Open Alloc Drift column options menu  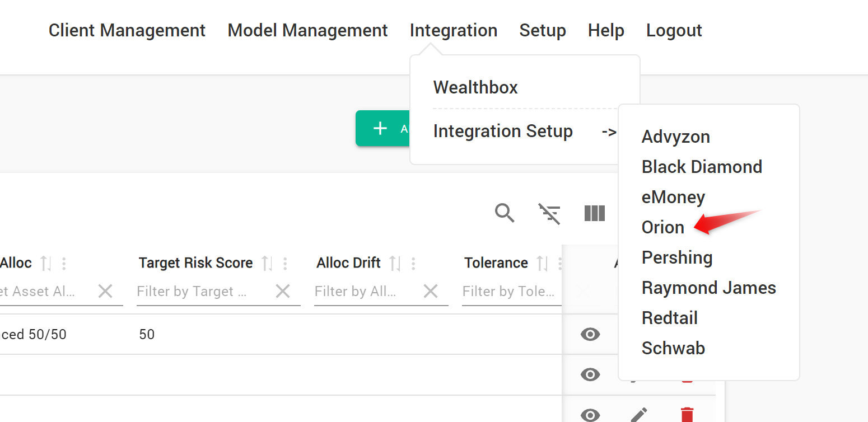[413, 263]
